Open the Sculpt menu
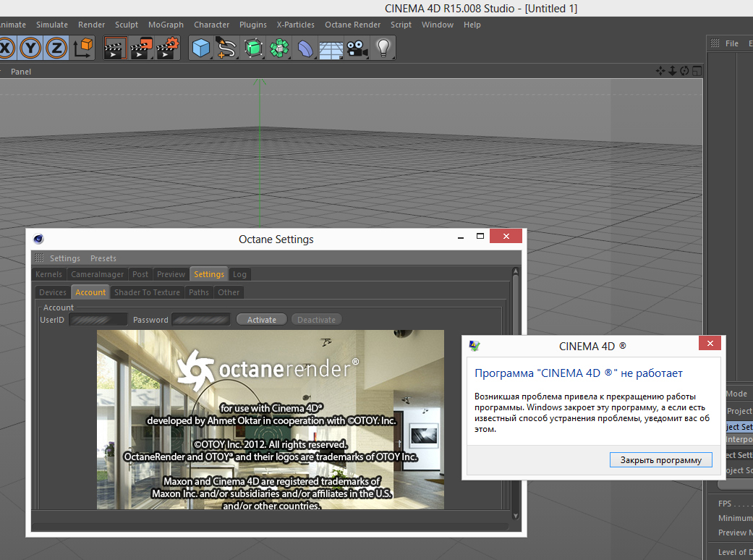The height and width of the screenshot is (560, 753). point(127,25)
